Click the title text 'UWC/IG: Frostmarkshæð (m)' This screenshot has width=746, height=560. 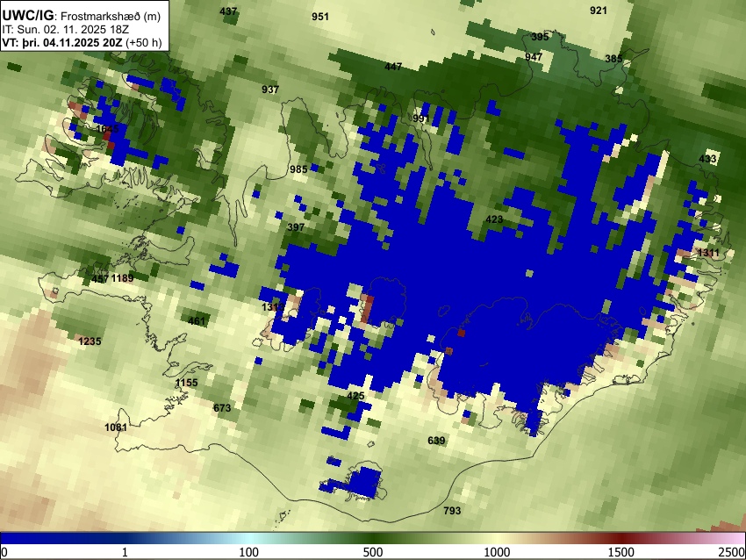82,16
